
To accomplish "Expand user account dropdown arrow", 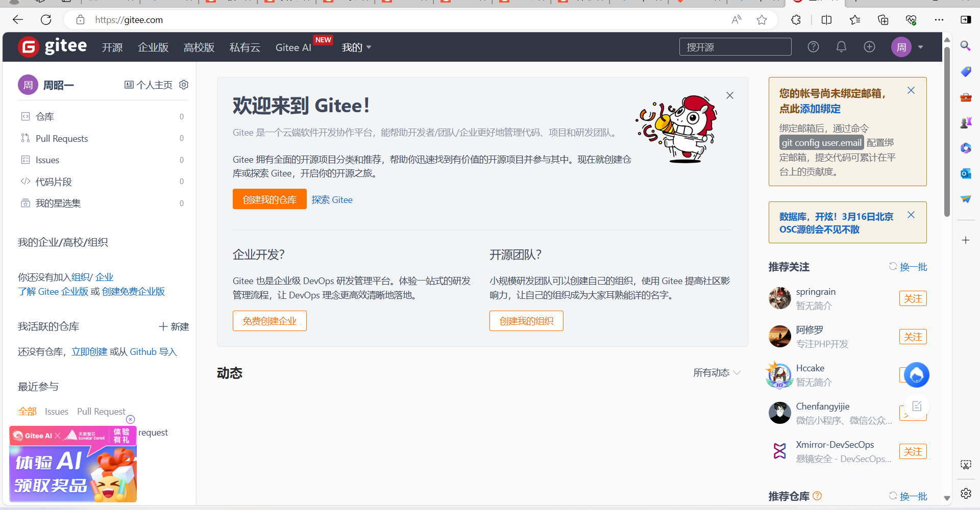I will (921, 47).
